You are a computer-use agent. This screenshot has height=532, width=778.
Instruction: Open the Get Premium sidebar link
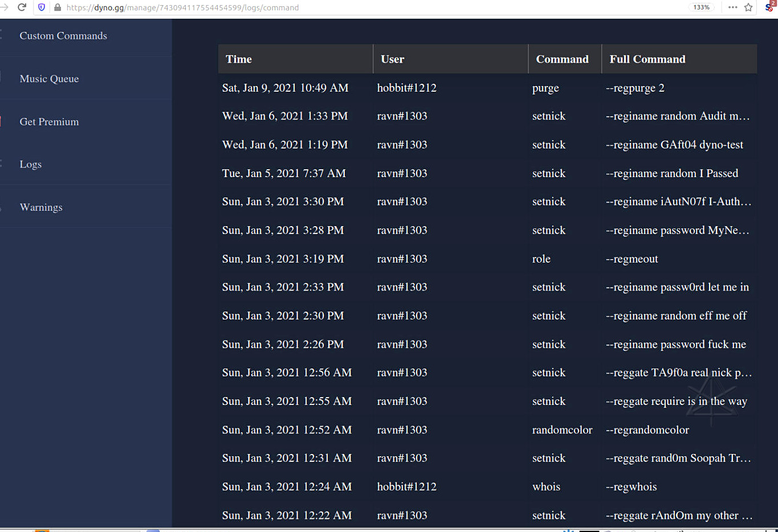[49, 122]
